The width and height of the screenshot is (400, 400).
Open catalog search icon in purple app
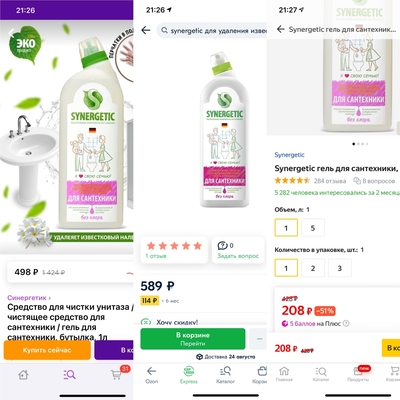69,375
